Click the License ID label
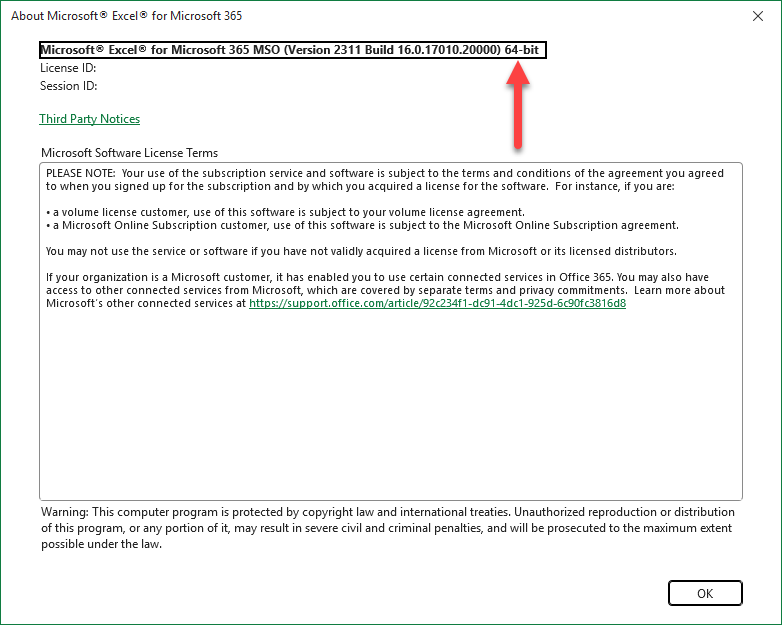Screen dimensions: 782x625 pyautogui.click(x=68, y=68)
